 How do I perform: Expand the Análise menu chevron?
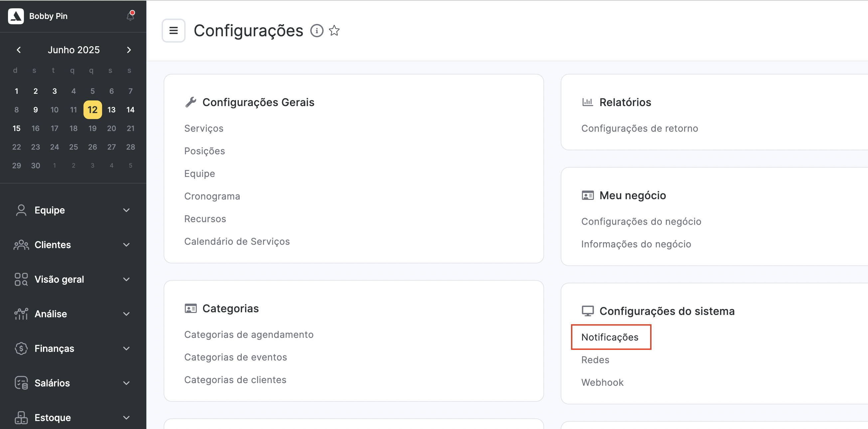(126, 314)
